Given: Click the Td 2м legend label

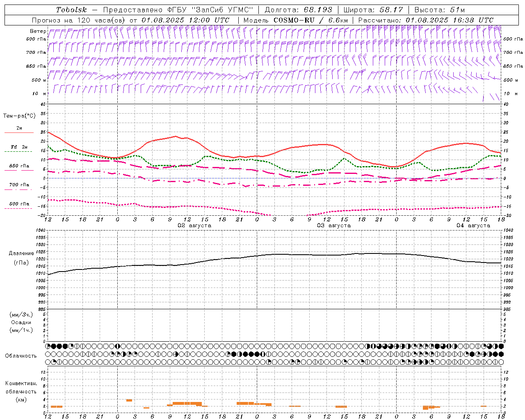Looking at the screenshot, I should click(19, 147).
